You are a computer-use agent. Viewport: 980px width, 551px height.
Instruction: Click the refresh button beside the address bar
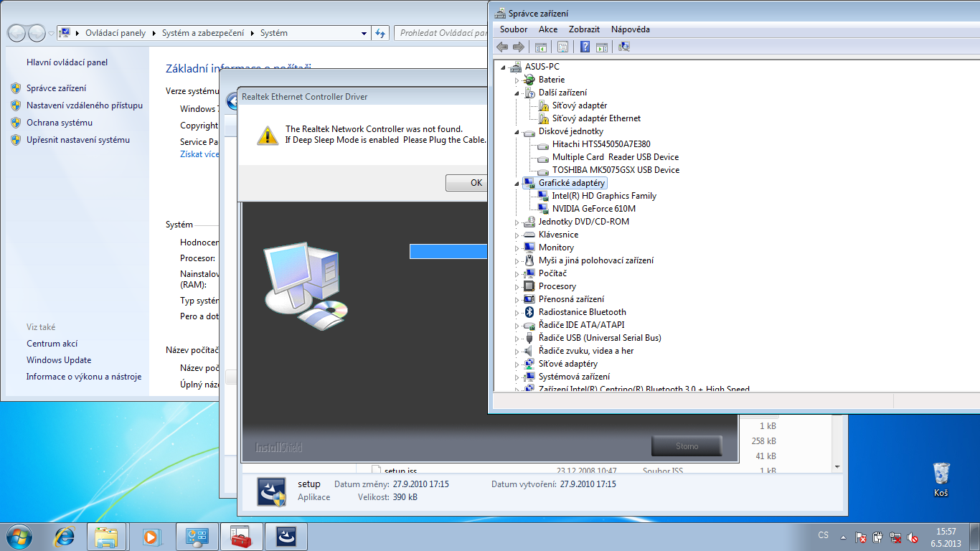coord(381,33)
